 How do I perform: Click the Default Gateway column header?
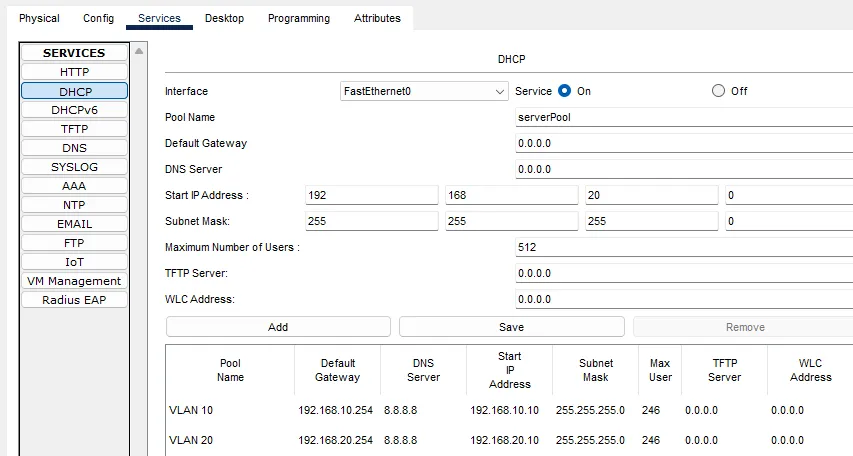click(x=337, y=370)
